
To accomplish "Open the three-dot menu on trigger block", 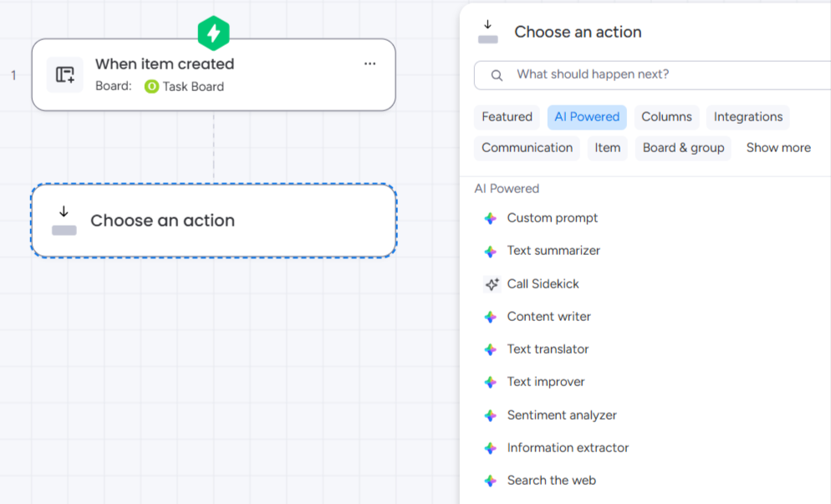I will click(x=370, y=64).
